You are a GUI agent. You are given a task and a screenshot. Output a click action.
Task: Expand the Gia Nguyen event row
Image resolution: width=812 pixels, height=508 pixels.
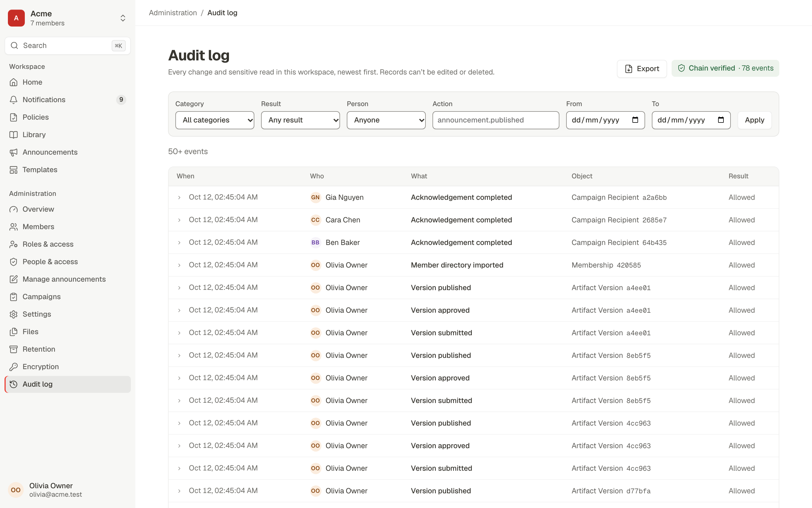point(179,198)
